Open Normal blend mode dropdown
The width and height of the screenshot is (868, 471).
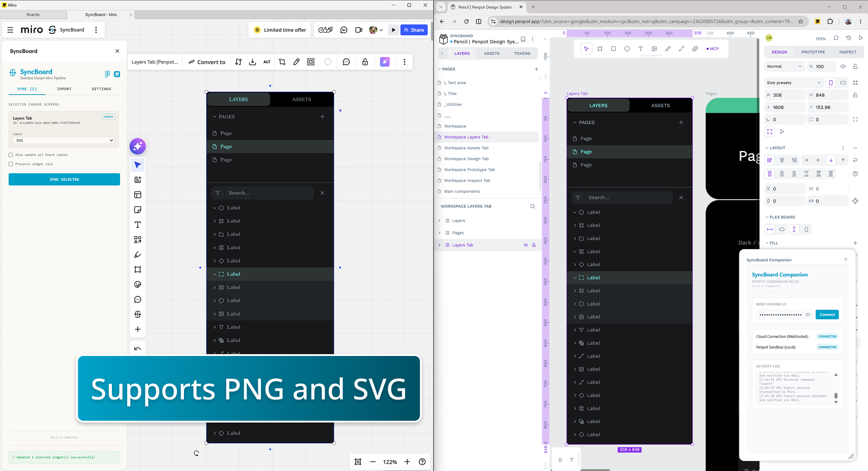pos(785,67)
